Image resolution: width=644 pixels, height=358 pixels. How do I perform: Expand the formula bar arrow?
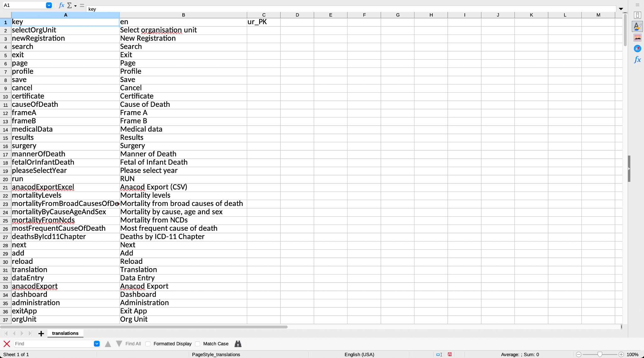point(621,9)
